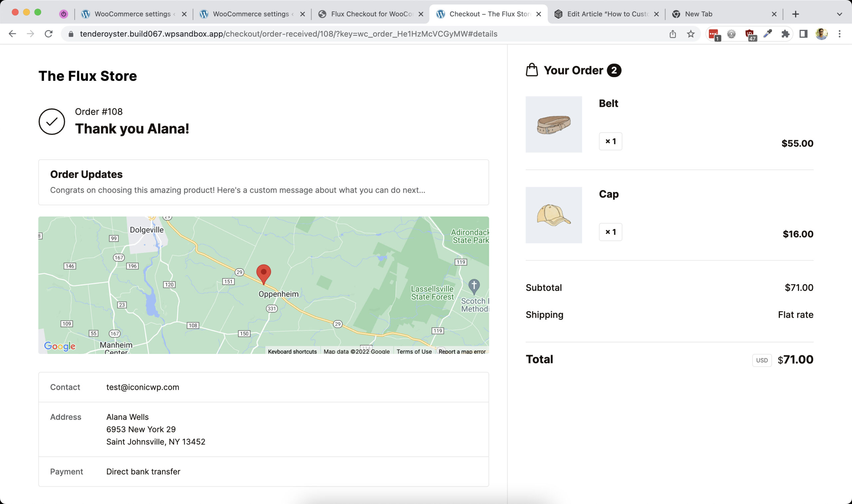Click the browser back arrow
Screen dimensions: 852x504
point(12,34)
